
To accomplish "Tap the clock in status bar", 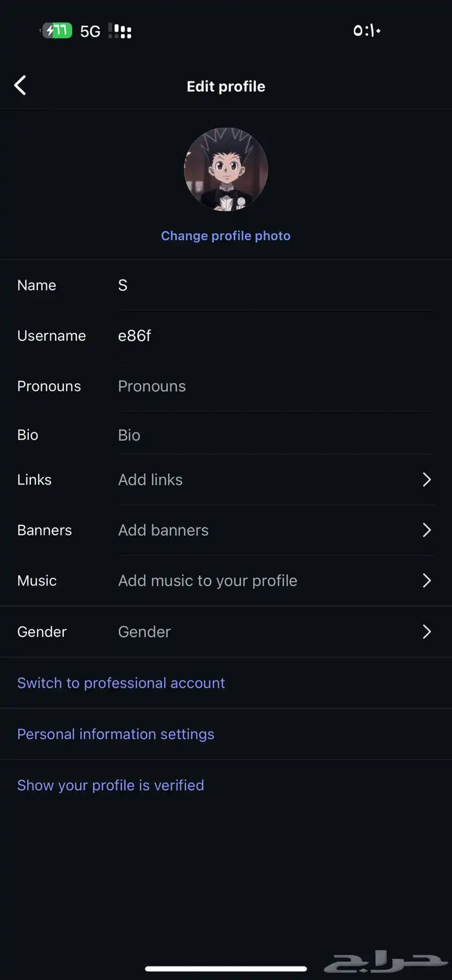I will pyautogui.click(x=367, y=30).
